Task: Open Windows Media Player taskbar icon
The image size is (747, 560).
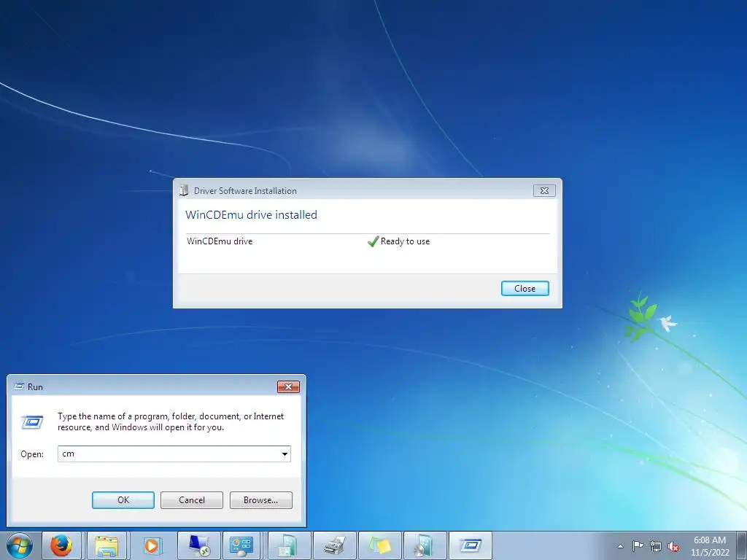Action: coord(152,545)
